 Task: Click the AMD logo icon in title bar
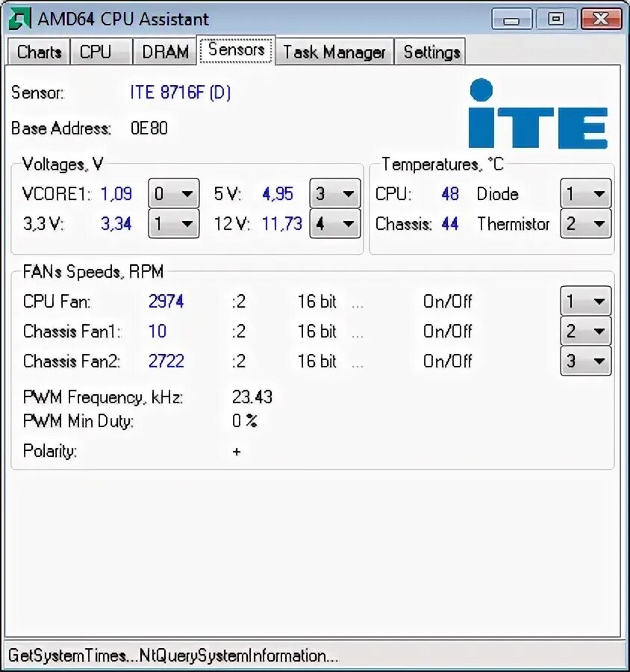pos(19,19)
